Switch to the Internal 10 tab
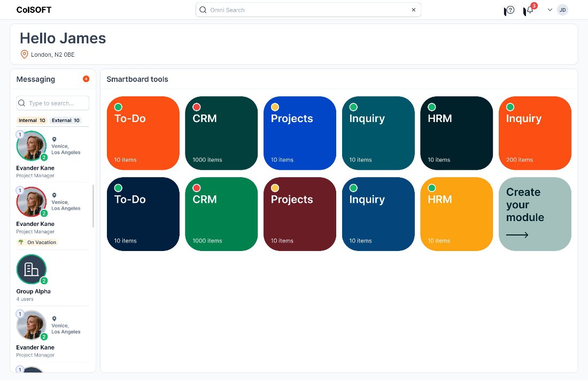Image resolution: width=588 pixels, height=380 pixels. point(32,120)
